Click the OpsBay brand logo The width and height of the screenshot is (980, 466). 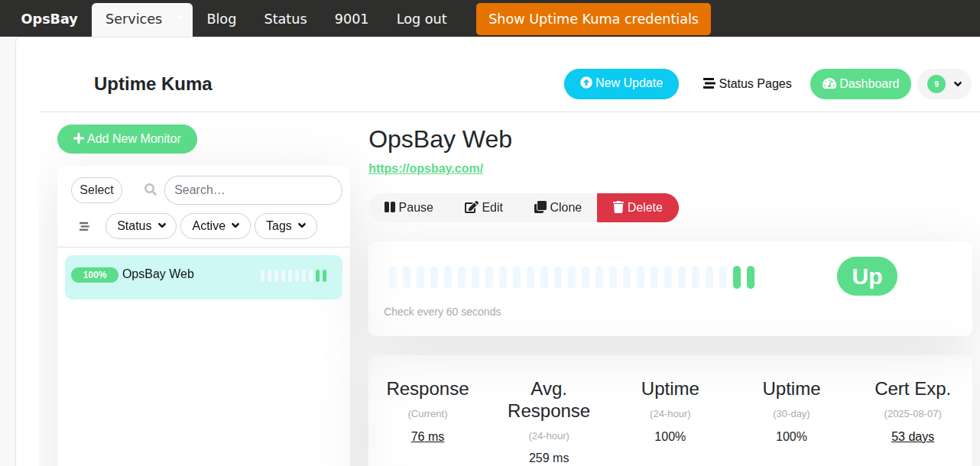[x=50, y=19]
